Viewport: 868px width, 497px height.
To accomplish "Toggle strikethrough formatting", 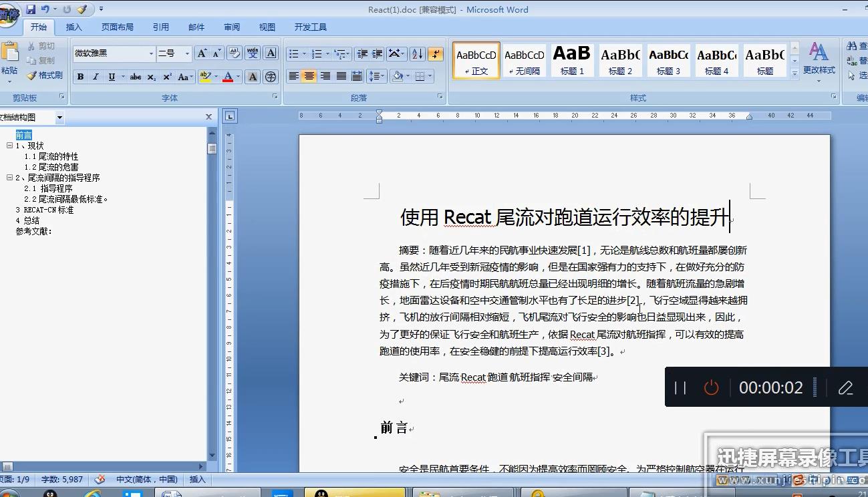I will (136, 77).
